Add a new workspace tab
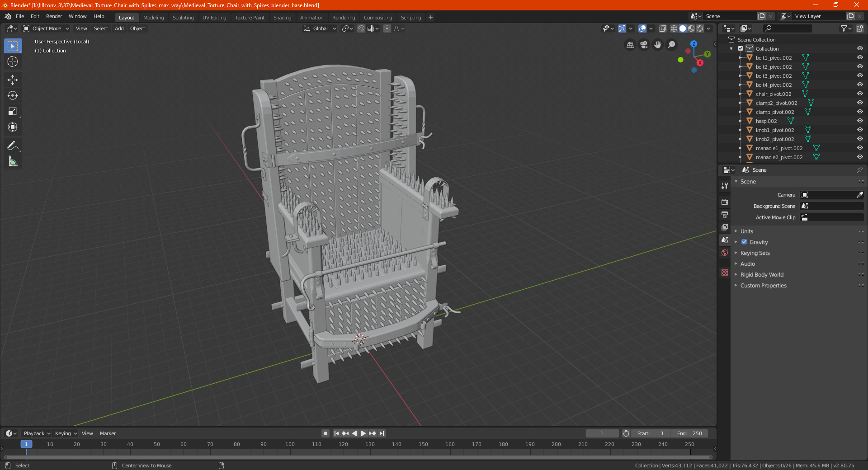 [430, 18]
